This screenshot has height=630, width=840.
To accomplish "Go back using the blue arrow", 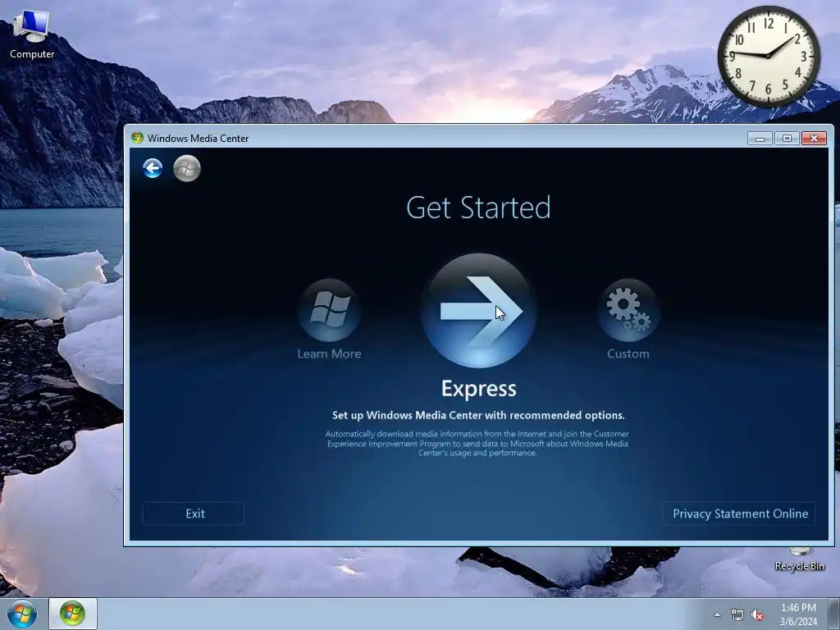I will pyautogui.click(x=153, y=168).
